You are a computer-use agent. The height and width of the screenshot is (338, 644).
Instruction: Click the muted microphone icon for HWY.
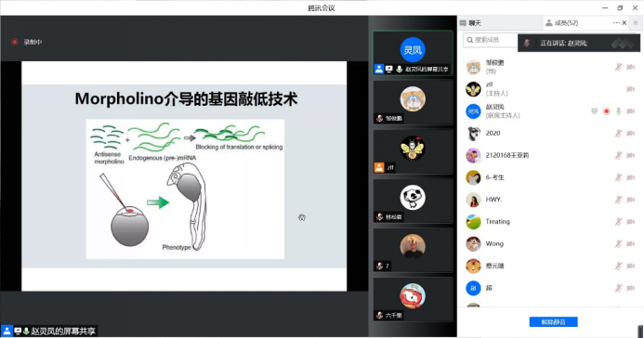[x=618, y=200]
